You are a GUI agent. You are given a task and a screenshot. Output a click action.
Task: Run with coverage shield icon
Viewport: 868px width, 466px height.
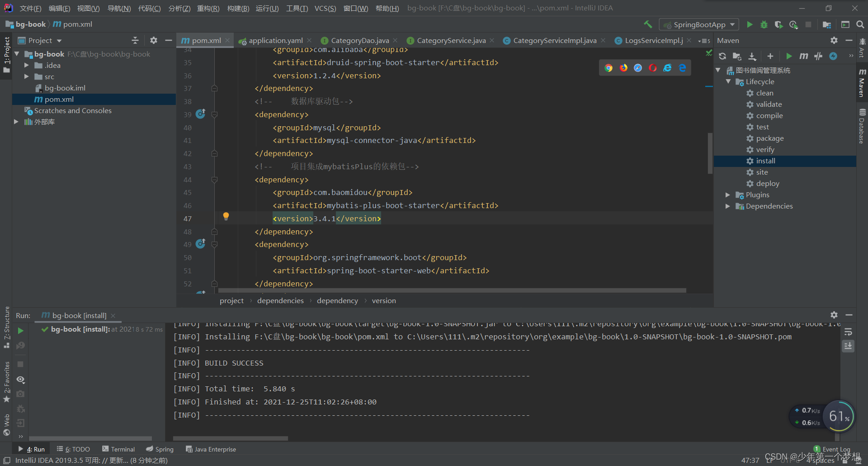(778, 24)
